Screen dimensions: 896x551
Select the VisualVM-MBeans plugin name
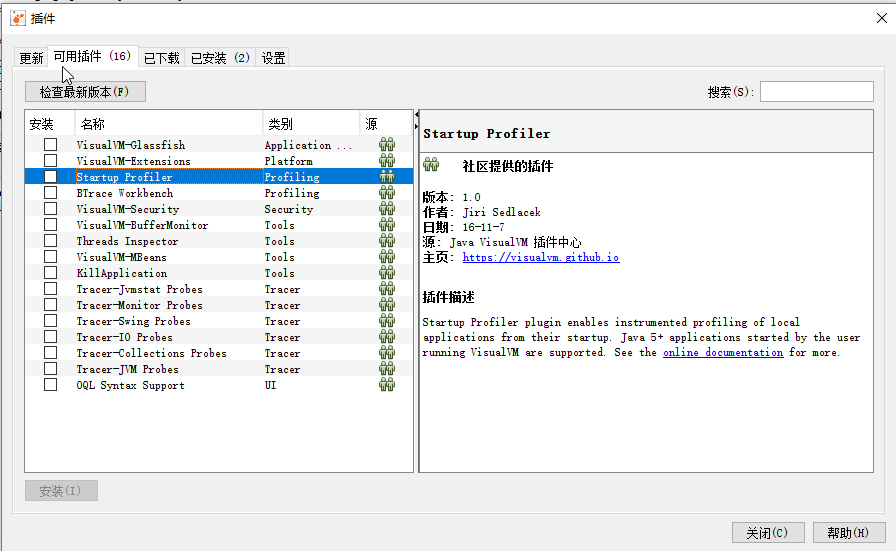122,257
